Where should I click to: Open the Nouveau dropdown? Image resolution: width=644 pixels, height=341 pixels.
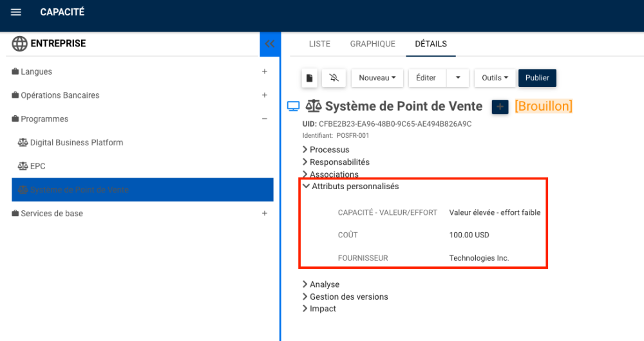click(377, 78)
